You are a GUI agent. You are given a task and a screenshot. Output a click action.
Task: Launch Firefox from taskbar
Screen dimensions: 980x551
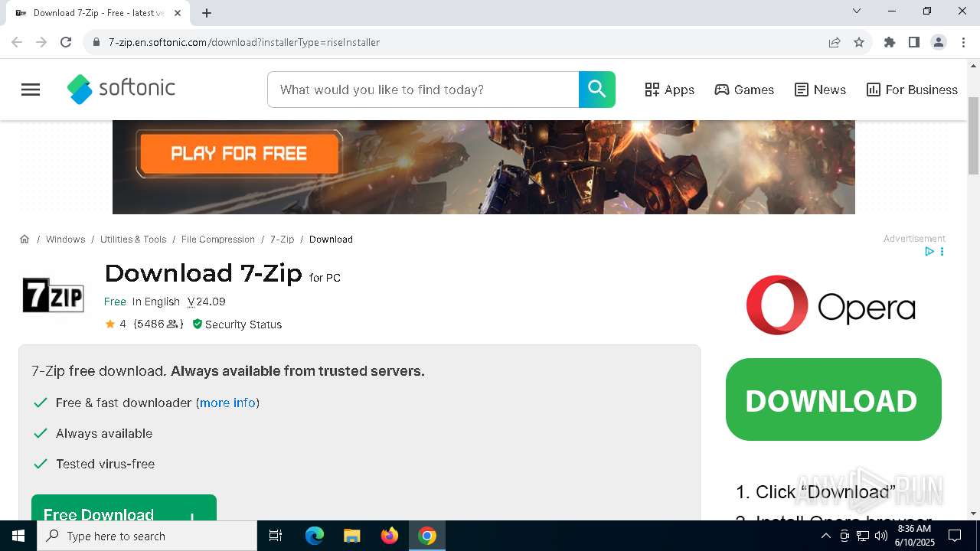click(390, 536)
